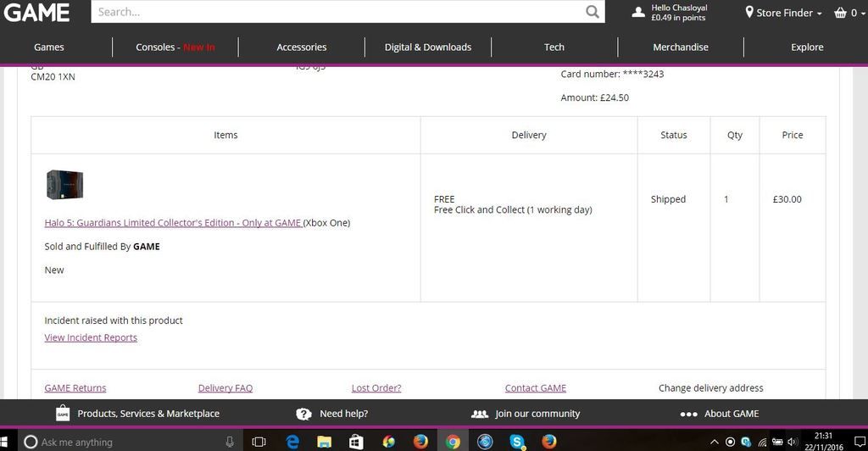The height and width of the screenshot is (451, 868).
Task: Open the Accessories menu
Action: click(302, 47)
